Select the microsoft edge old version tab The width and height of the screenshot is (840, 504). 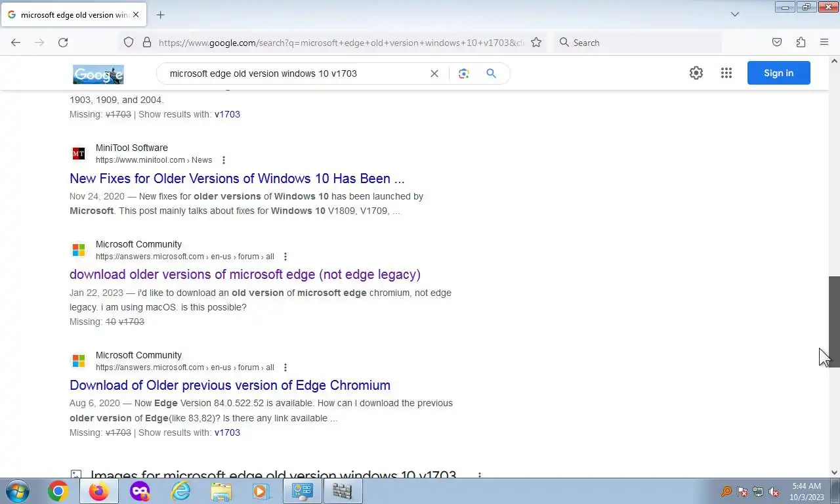point(73,14)
